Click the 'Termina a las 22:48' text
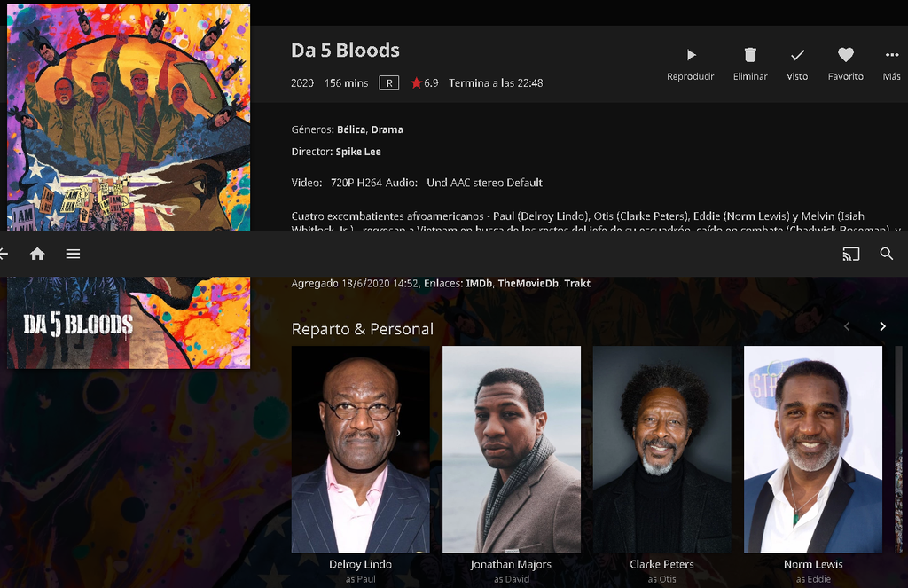 coord(496,82)
